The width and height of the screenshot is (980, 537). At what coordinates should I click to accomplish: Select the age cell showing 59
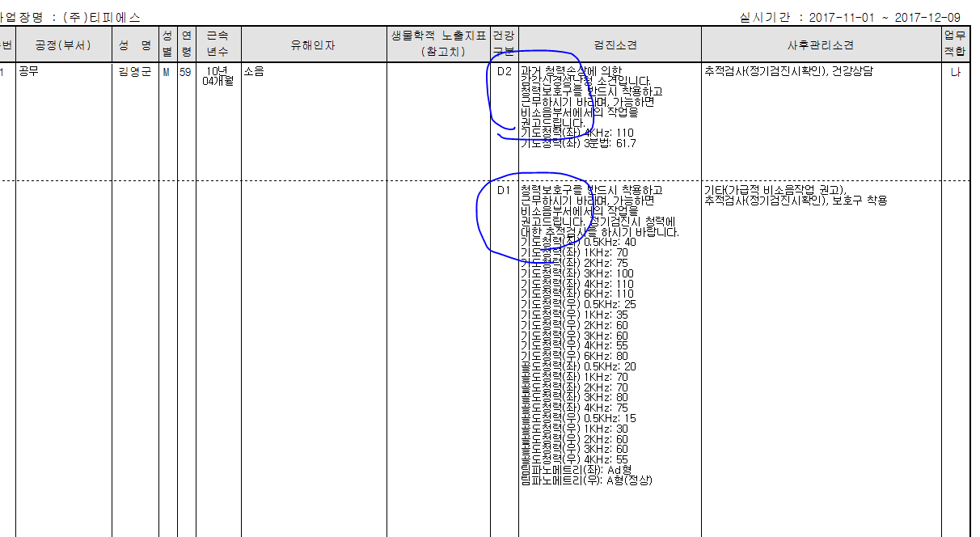(x=185, y=71)
